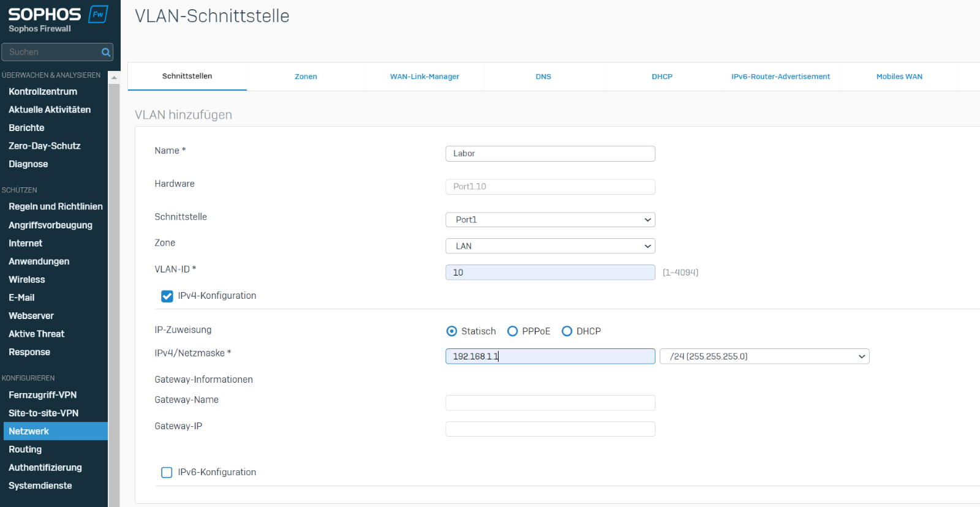Open Mobiles WAN tab
This screenshot has height=507, width=980.
899,77
